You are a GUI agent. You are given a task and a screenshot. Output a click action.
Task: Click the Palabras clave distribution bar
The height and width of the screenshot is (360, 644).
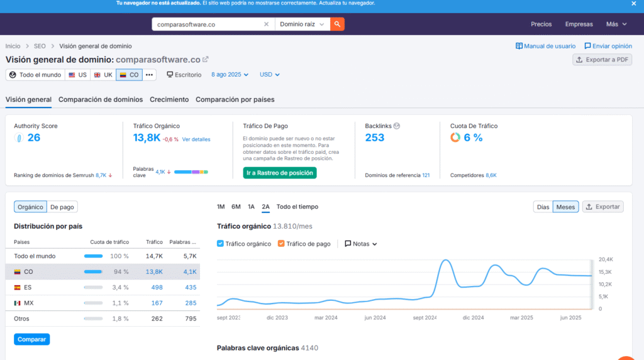point(191,172)
